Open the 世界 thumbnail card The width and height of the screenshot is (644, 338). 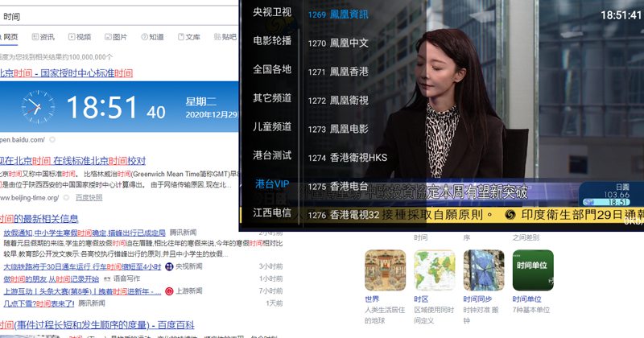tap(383, 270)
